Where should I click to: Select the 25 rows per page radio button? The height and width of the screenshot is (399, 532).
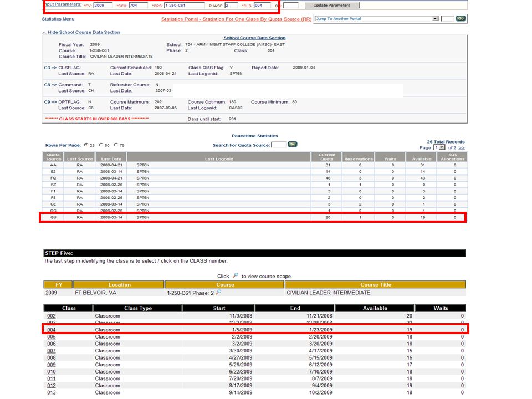(x=86, y=145)
